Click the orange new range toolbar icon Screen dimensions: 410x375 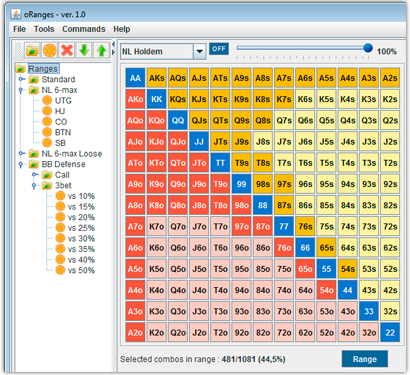click(x=50, y=51)
